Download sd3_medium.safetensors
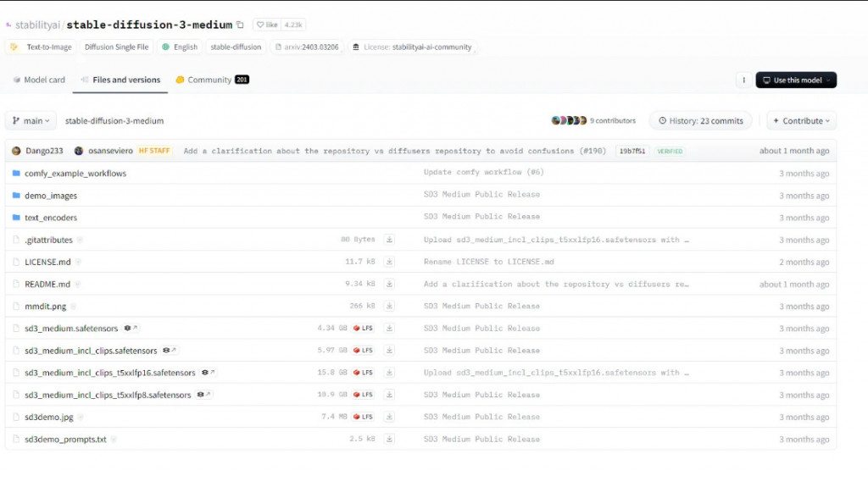The height and width of the screenshot is (487, 868). (389, 328)
